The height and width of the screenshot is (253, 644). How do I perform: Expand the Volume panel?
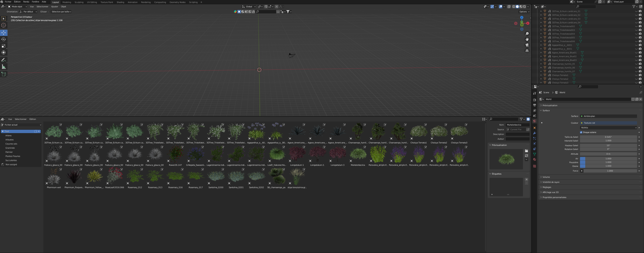point(546,177)
